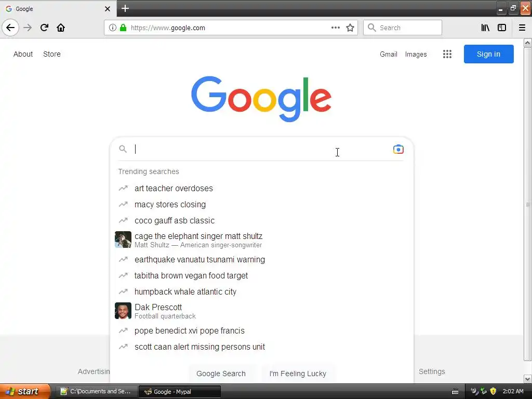Open the Library bookshelf icon
Viewport: 532px width, 399px height.
click(x=485, y=28)
